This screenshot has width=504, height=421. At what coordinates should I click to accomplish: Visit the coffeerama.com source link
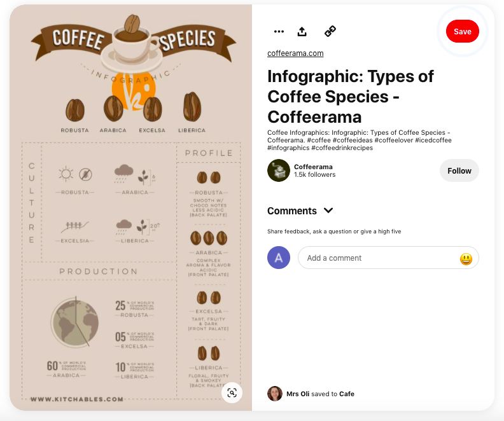295,53
